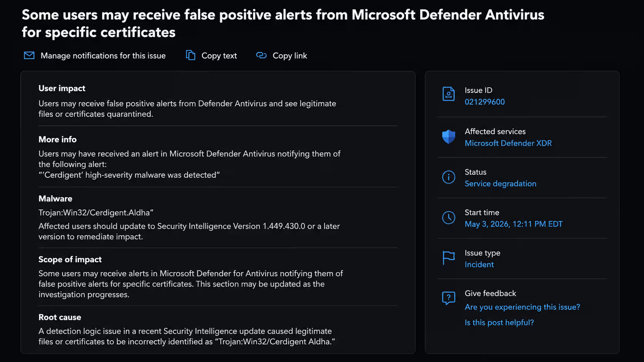
Task: Click the page title about false positive alerts
Action: [283, 23]
